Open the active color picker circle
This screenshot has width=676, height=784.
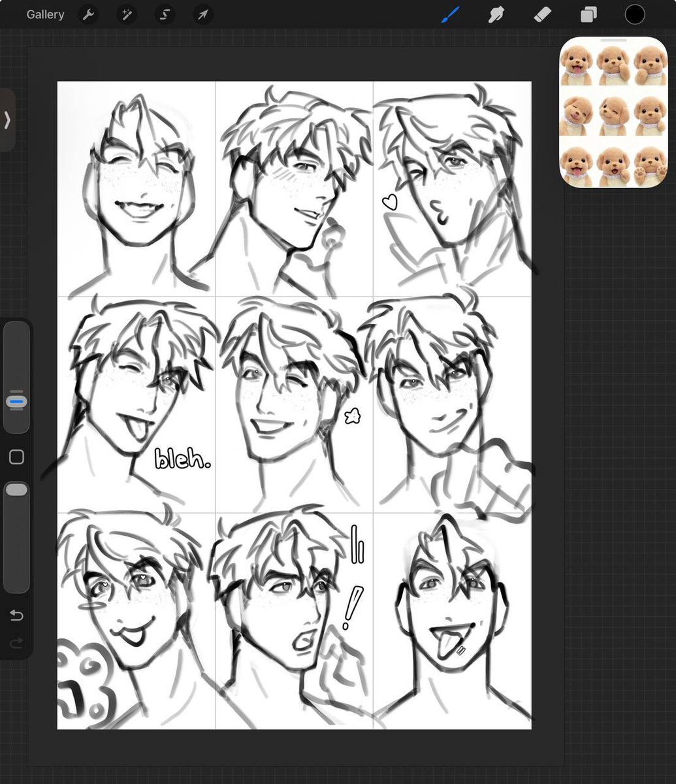(635, 14)
